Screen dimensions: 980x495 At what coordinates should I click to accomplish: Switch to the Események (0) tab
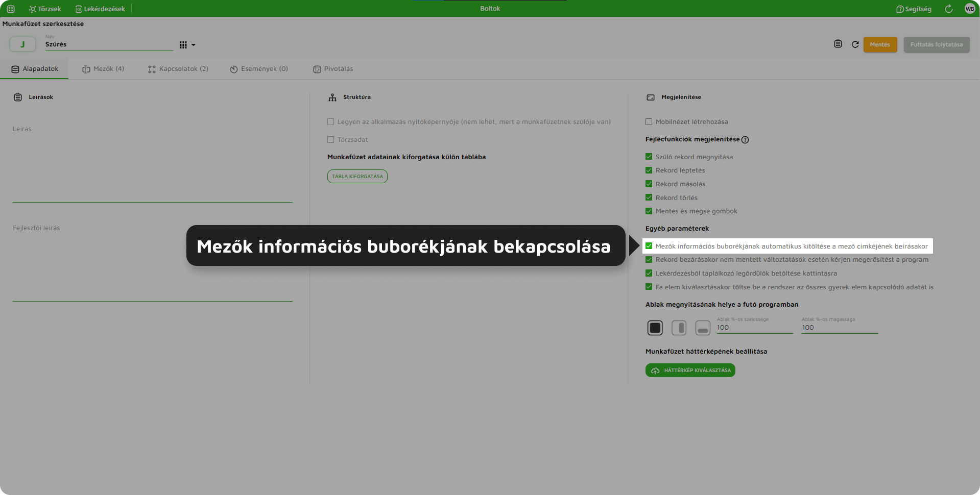[259, 69]
